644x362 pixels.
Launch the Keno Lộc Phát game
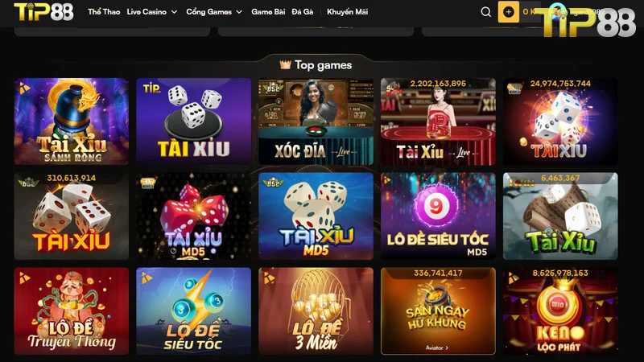click(560, 311)
